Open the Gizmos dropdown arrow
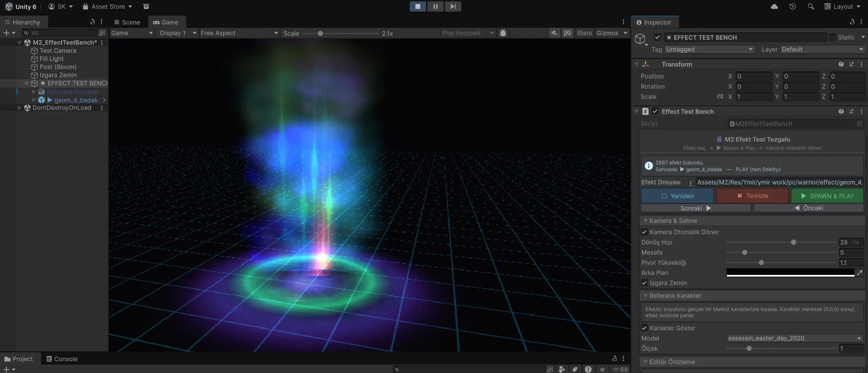Viewport: 868px width, 373px height. click(x=625, y=33)
